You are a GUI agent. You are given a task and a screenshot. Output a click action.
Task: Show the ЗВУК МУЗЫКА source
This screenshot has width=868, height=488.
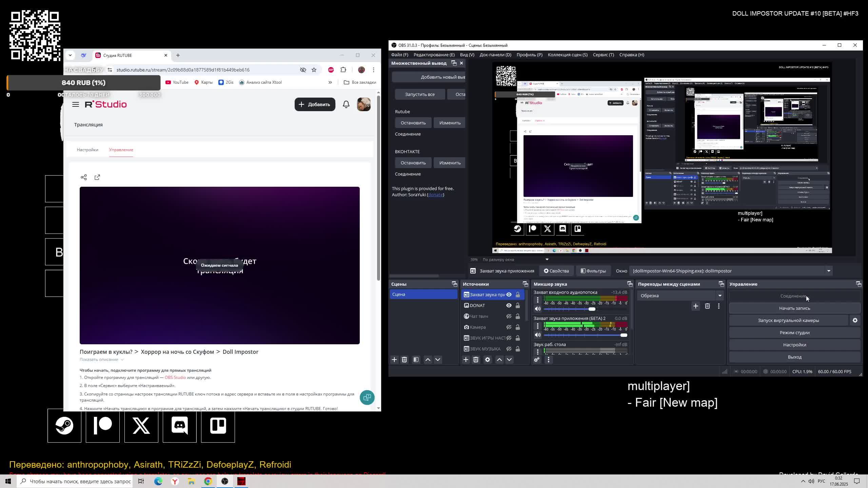(x=509, y=349)
